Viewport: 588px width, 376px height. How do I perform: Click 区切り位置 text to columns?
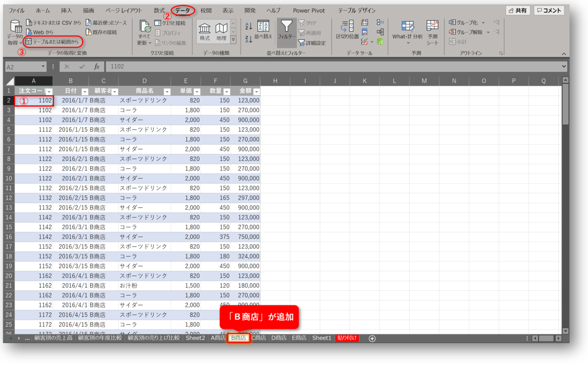coord(347,30)
